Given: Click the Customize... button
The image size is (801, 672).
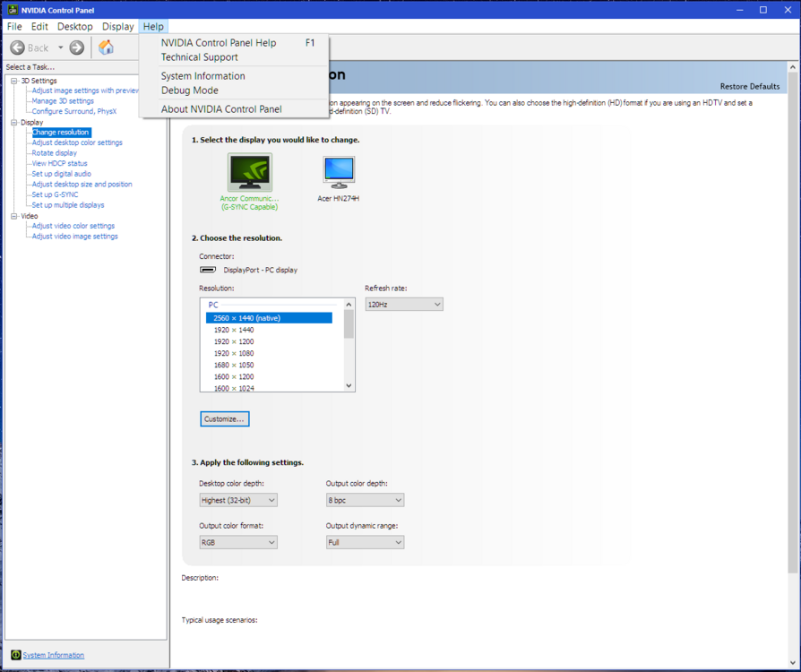Looking at the screenshot, I should coord(225,418).
